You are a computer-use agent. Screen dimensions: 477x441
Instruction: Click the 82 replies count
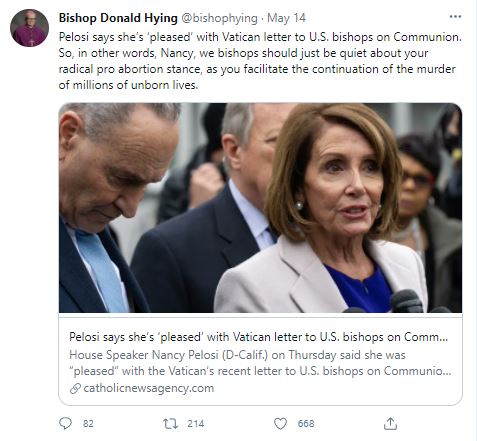coord(88,424)
